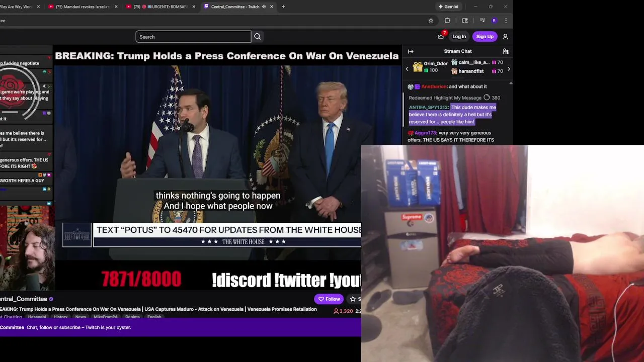
Task: Open the media controls toolbar icon
Action: pos(482,21)
